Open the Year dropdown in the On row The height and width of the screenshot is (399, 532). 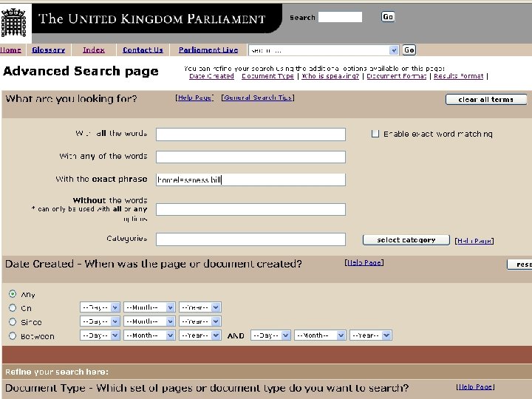tap(200, 307)
